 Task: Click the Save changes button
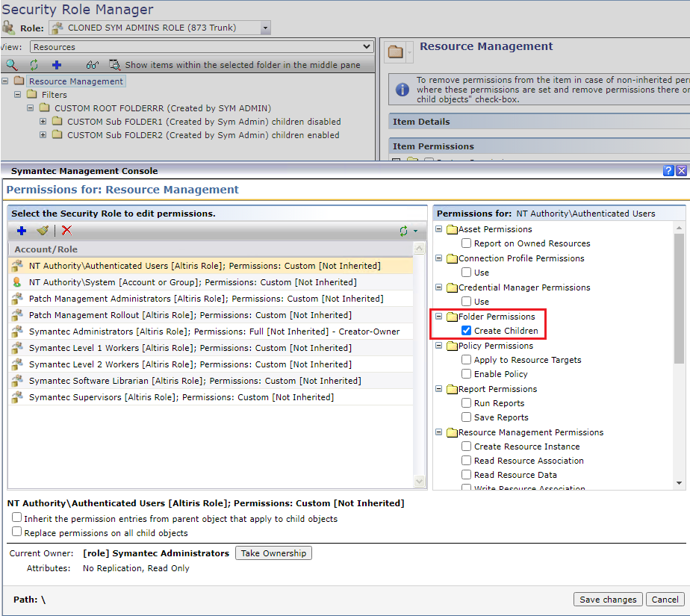[608, 600]
